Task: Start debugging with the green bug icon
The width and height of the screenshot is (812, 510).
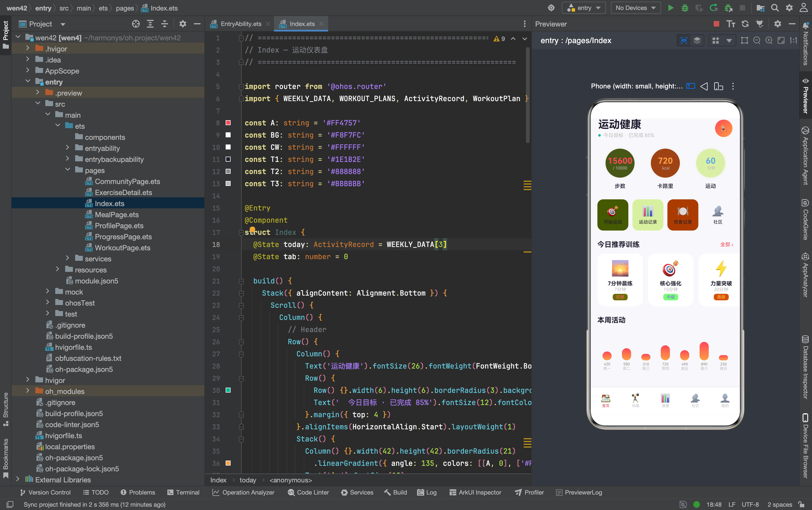Action: (685, 8)
